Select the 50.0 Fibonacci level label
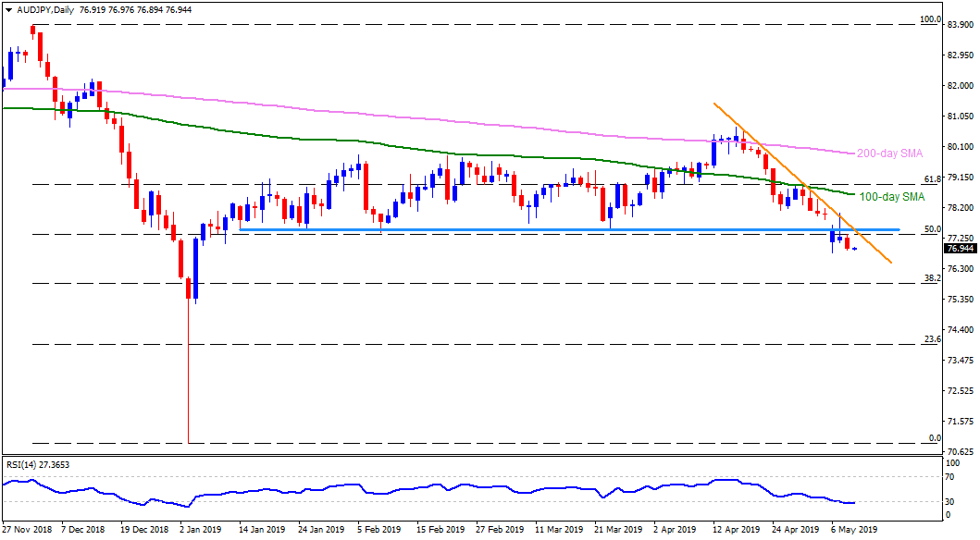Viewport: 980px width, 540px height. tap(933, 228)
